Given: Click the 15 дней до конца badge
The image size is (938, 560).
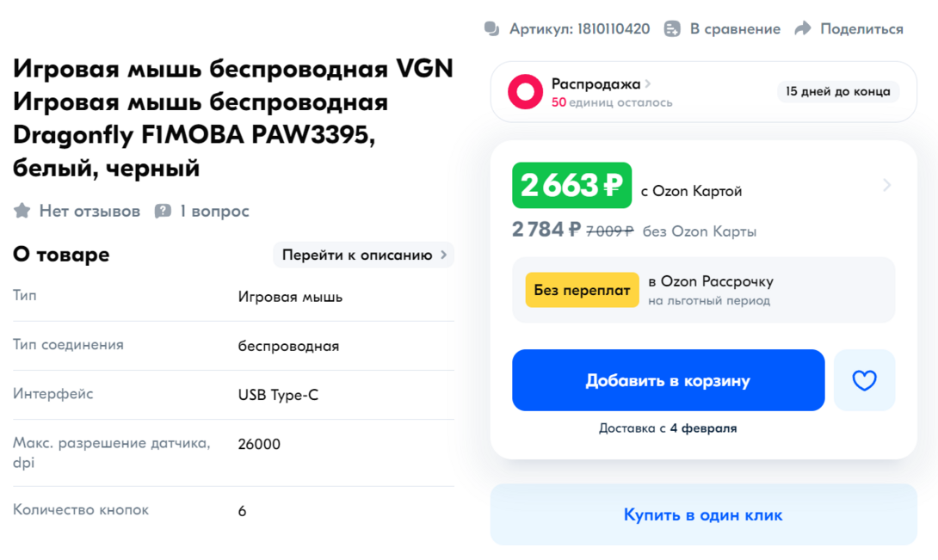Looking at the screenshot, I should pyautogui.click(x=838, y=91).
